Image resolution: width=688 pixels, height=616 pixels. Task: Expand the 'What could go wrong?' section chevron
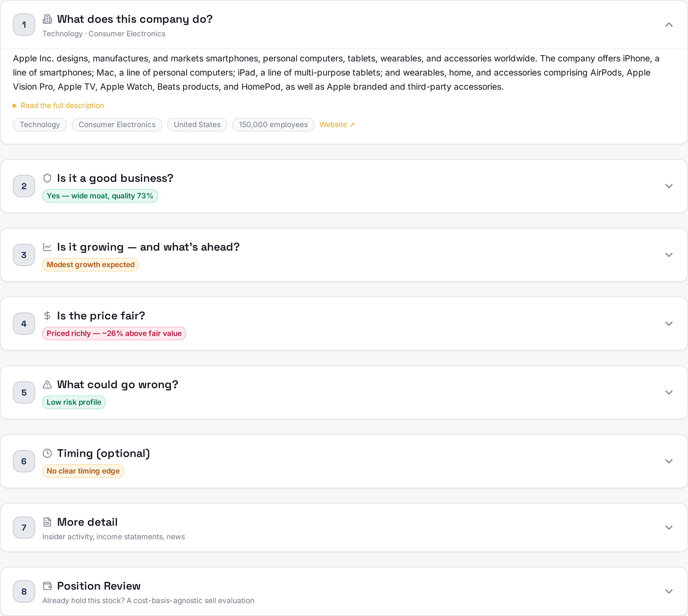click(669, 392)
